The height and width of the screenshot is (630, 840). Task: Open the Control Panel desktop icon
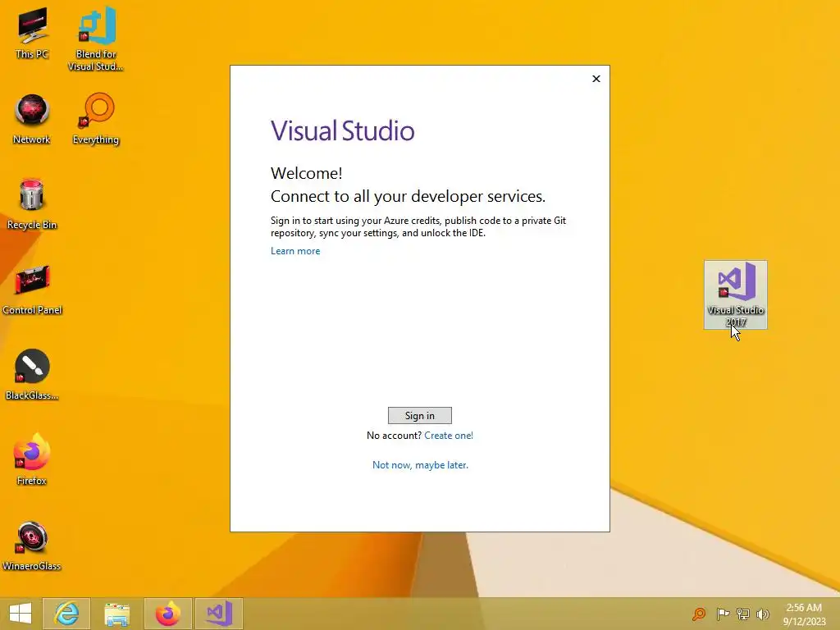[32, 290]
